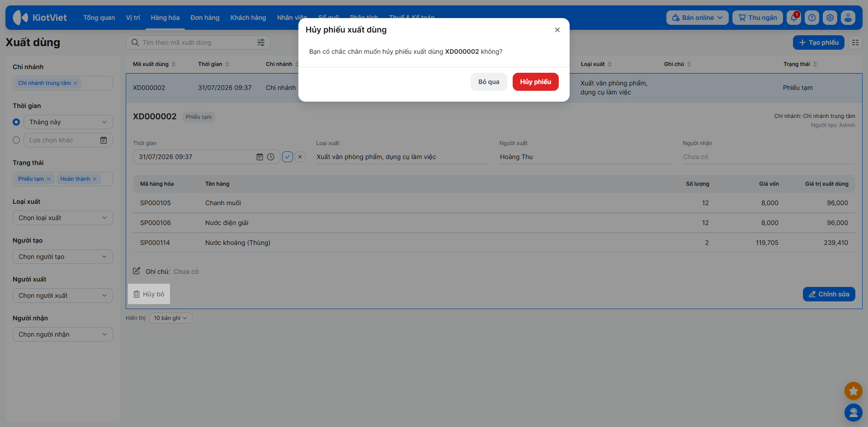868x427 pixels.
Task: Select row XD000002 in the list
Action: (x=494, y=88)
